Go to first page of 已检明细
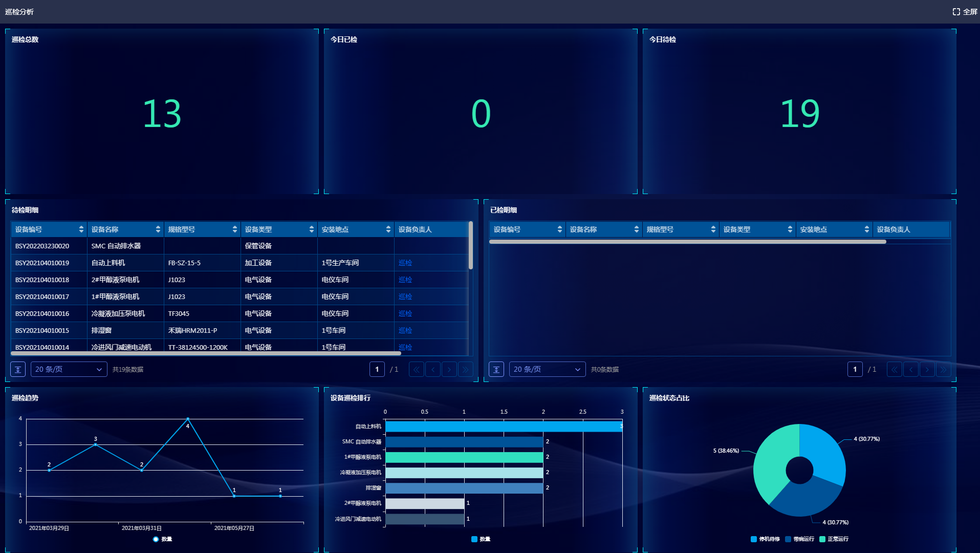Screen dimensions: 980x553 coord(895,369)
